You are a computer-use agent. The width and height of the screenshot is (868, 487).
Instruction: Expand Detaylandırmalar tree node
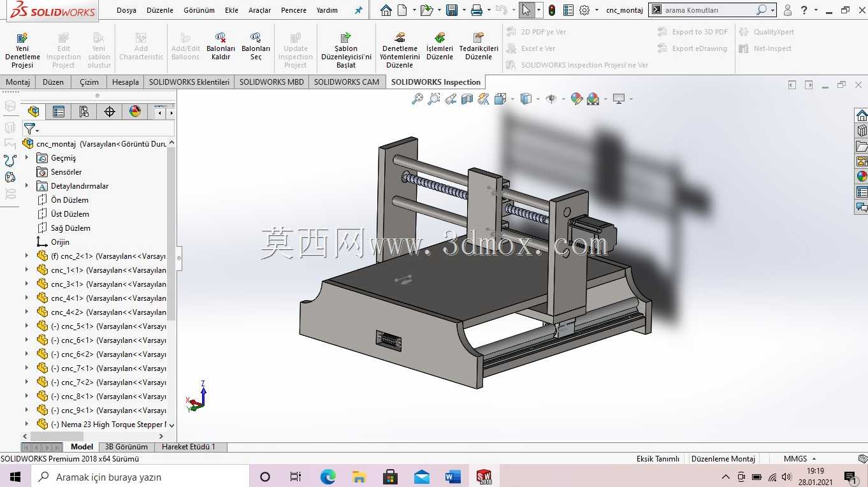coord(27,185)
